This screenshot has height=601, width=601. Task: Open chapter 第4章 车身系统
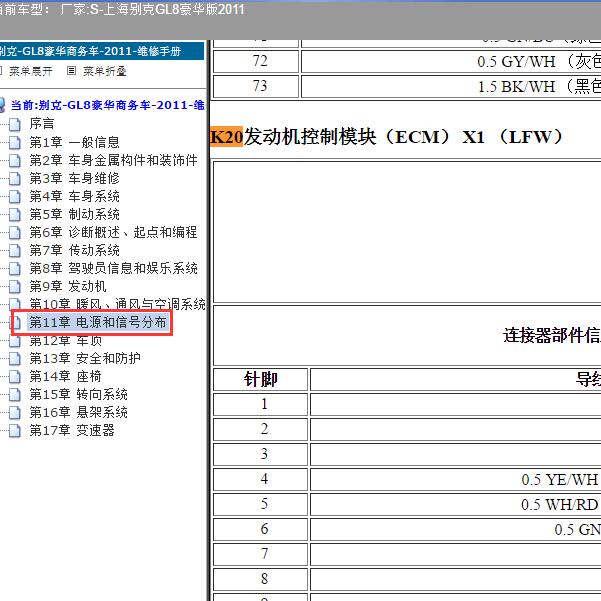(74, 196)
